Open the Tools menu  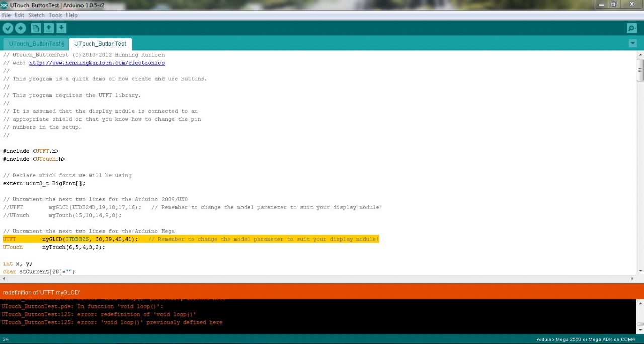(55, 15)
